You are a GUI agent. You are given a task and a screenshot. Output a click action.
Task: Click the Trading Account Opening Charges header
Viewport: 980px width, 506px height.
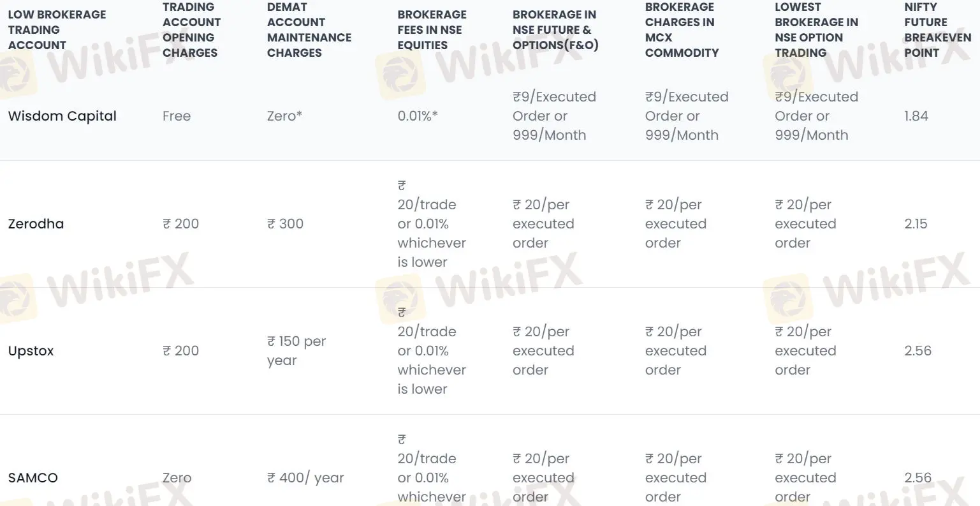(x=191, y=30)
